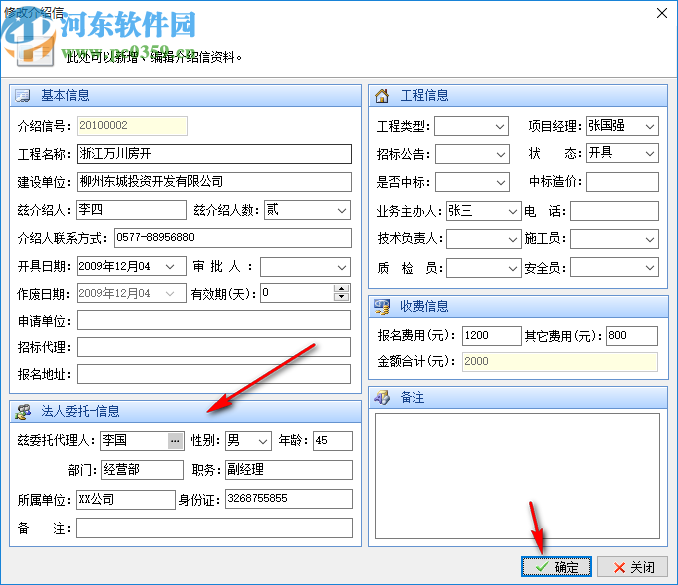The width and height of the screenshot is (678, 585).
Task: Open the 业务主办人 dropdown showing 张三
Action: point(512,211)
